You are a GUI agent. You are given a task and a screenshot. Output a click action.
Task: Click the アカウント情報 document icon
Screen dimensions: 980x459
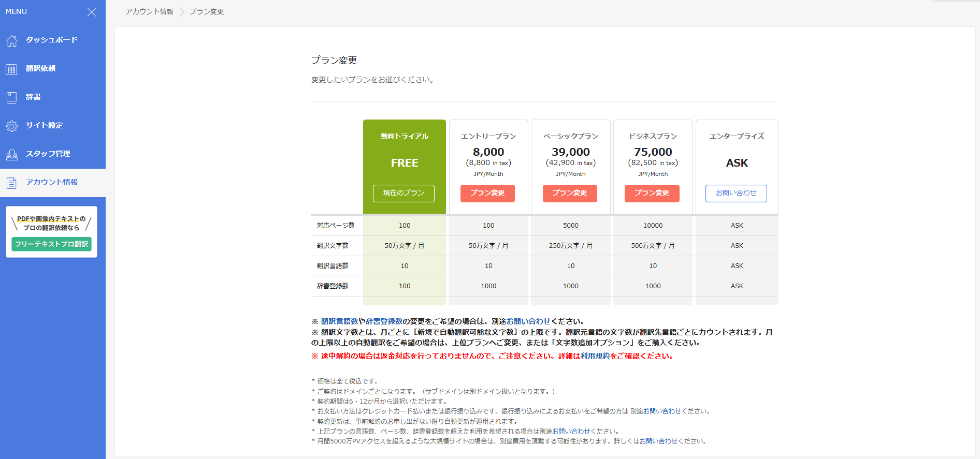coord(12,183)
